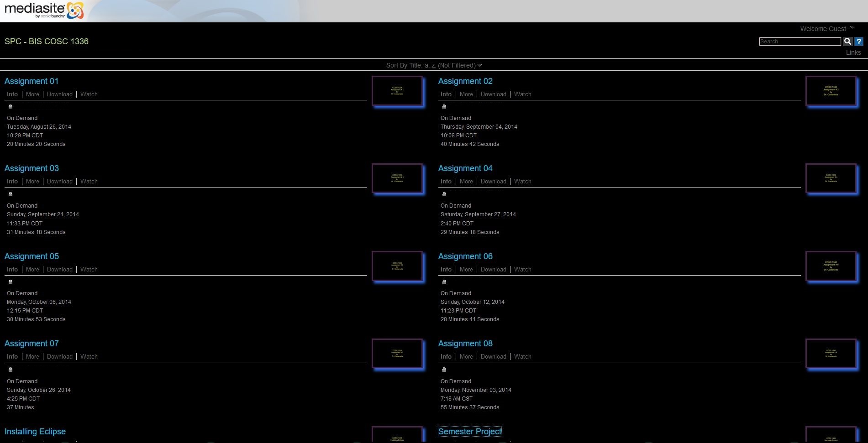Open the Assignment 08 title link
This screenshot has height=443, width=868.
pyautogui.click(x=465, y=344)
